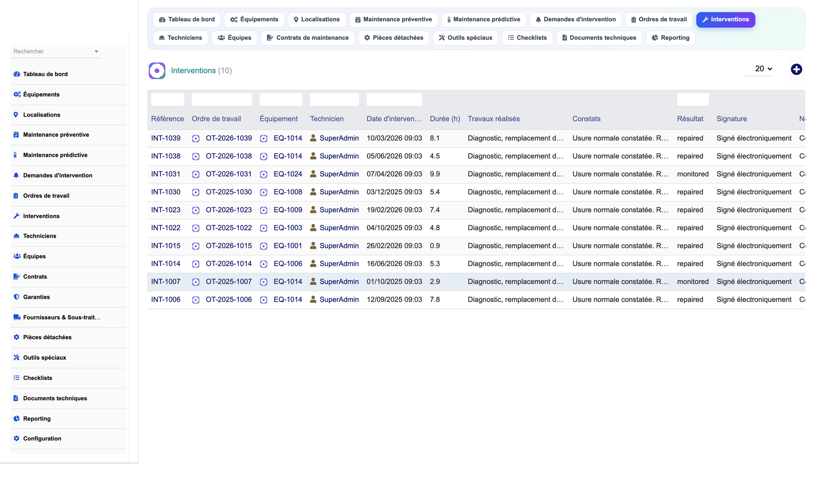Switch to the Reporting top tab

pyautogui.click(x=671, y=38)
